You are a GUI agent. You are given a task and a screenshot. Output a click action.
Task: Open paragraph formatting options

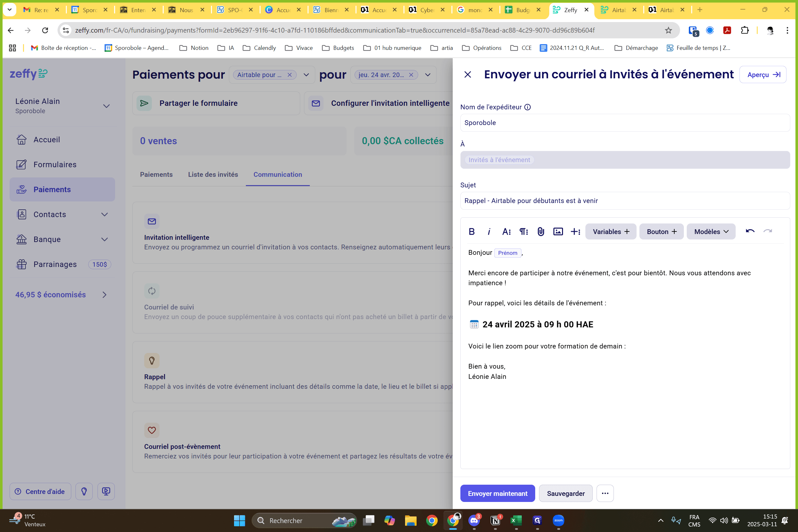523,231
